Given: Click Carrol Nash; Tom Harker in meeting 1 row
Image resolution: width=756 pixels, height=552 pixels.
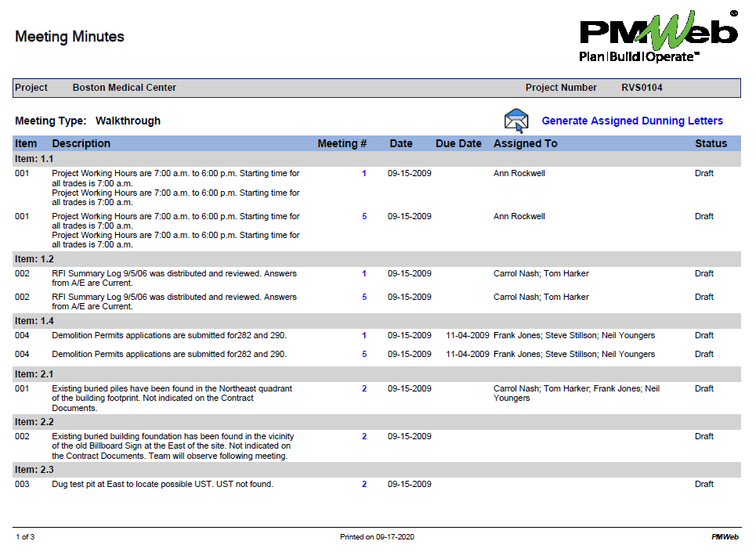Looking at the screenshot, I should (x=541, y=273).
